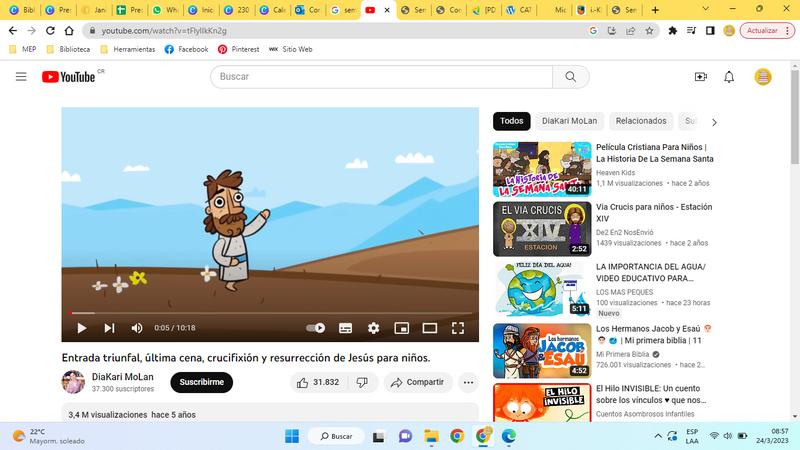Toggle autoplay switch in player

click(316, 328)
